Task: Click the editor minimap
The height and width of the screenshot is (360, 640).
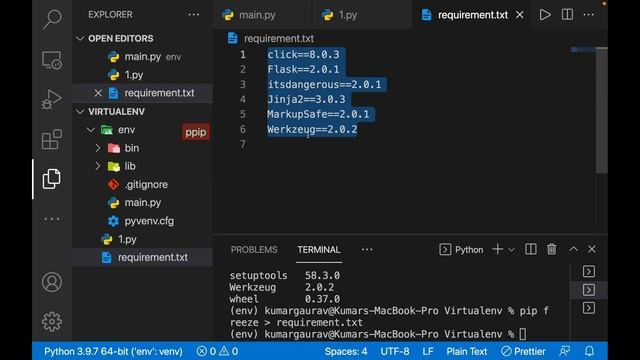Action: (583, 50)
